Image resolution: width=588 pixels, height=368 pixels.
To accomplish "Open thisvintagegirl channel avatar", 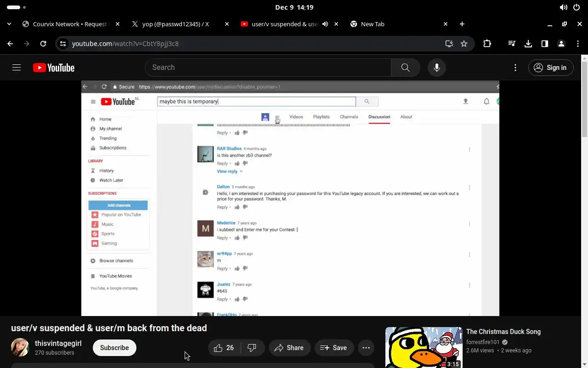I will click(x=20, y=348).
